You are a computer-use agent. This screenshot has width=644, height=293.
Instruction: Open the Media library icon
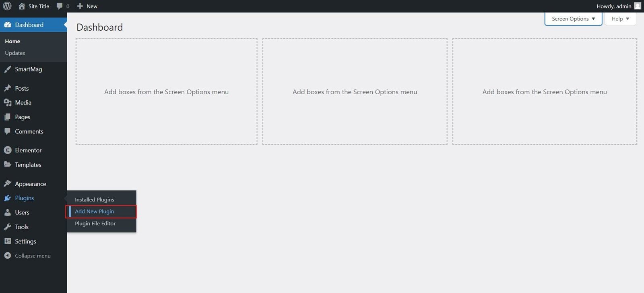pos(7,103)
